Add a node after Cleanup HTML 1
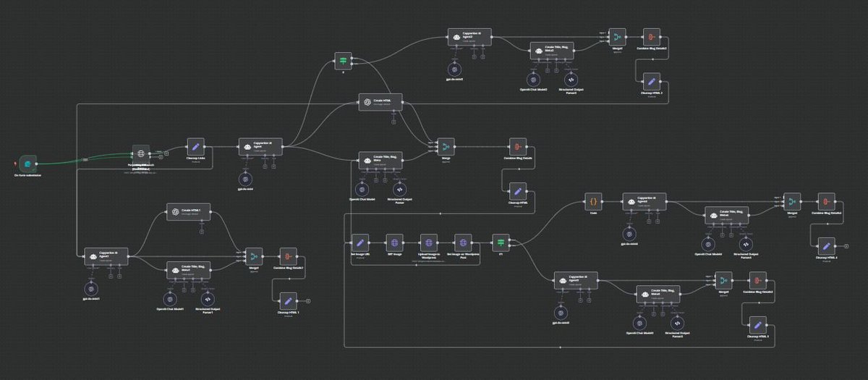This screenshot has width=868, height=380. tap(308, 300)
